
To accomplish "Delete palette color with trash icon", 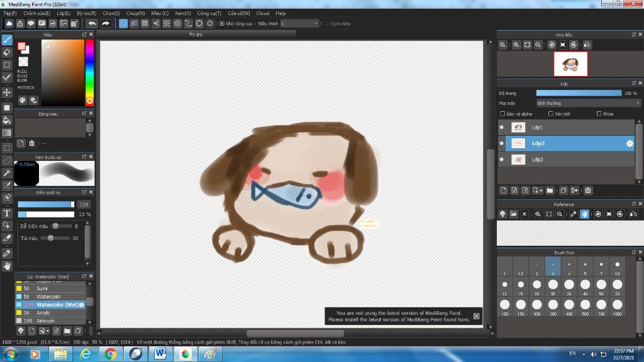I will (x=31, y=143).
